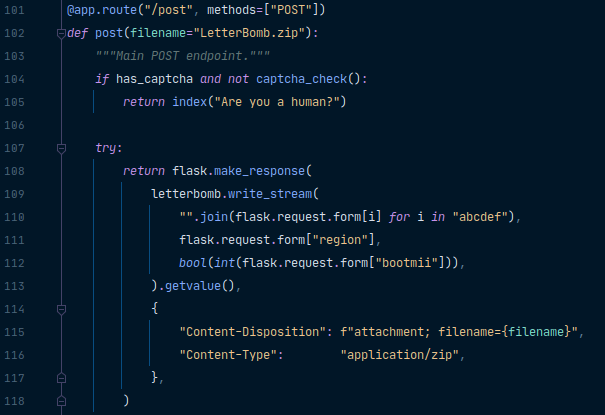
Task: Click the "Main POST endpoint." docstring
Action: 176,56
